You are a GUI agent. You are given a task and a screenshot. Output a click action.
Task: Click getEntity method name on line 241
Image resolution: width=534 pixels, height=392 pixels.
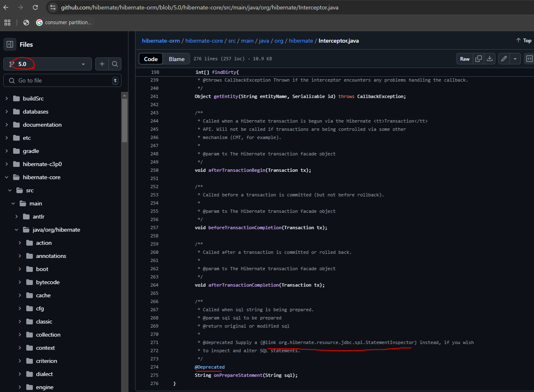coord(226,96)
